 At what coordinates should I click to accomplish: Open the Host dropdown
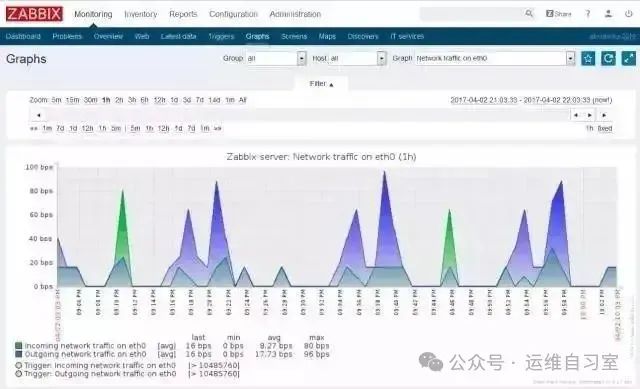[357, 58]
